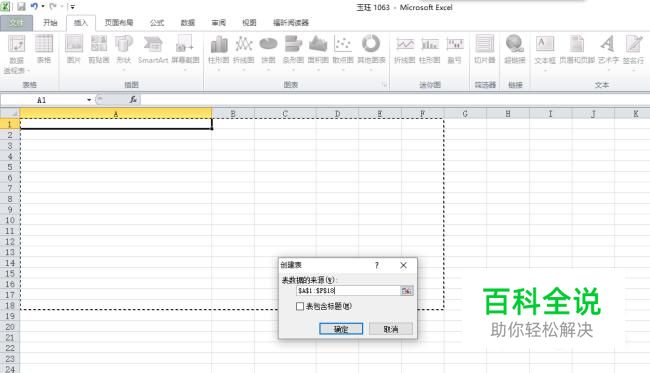This screenshot has height=373, width=650.
Task: Open the Other Charts (其他图表) gallery
Action: coord(371,52)
